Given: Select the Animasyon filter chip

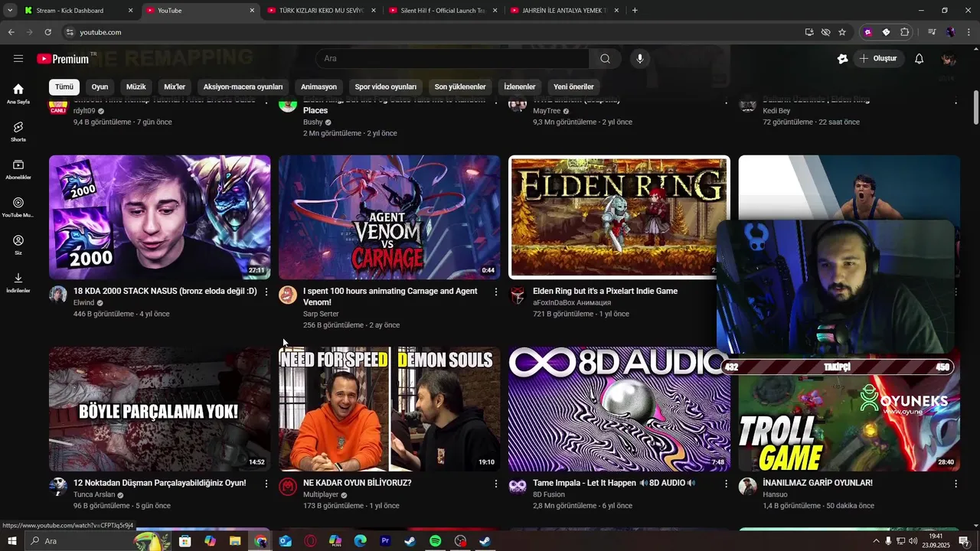Looking at the screenshot, I should coord(318,86).
